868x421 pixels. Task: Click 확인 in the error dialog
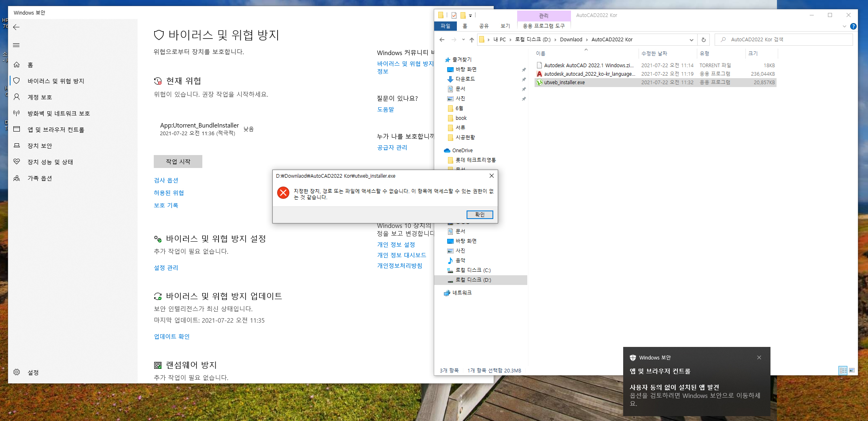[x=480, y=215]
